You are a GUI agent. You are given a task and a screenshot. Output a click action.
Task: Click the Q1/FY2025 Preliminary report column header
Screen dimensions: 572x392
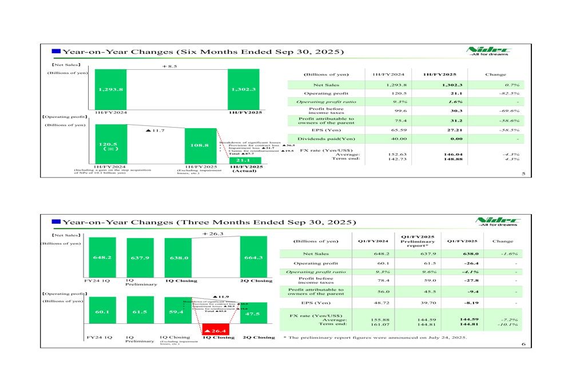point(418,241)
